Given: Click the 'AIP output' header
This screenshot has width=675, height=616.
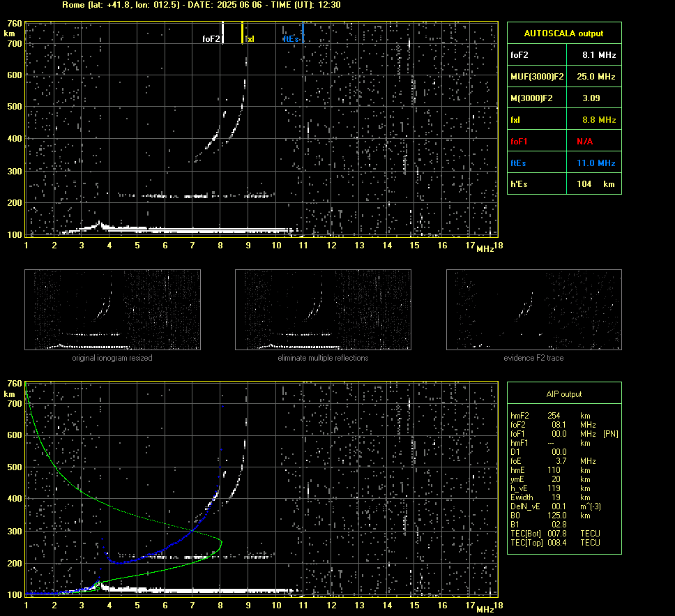Looking at the screenshot, I should pos(563,394).
